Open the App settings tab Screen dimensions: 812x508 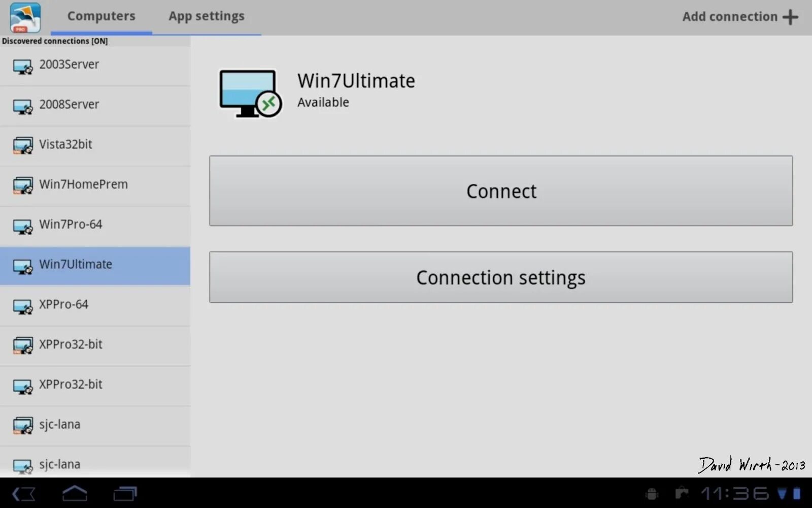pyautogui.click(x=207, y=16)
